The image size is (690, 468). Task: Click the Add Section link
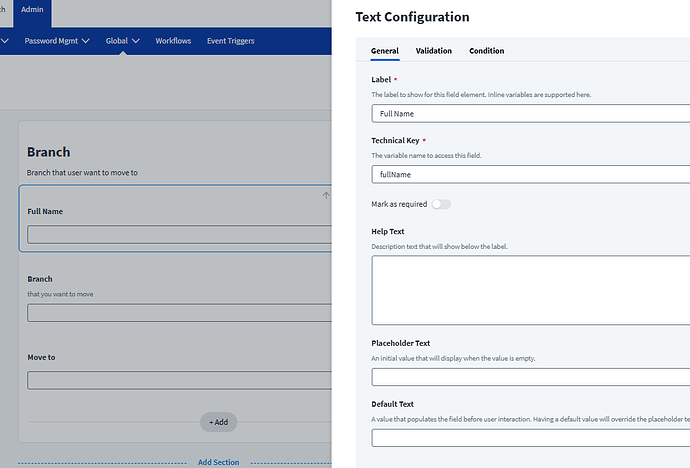point(218,462)
